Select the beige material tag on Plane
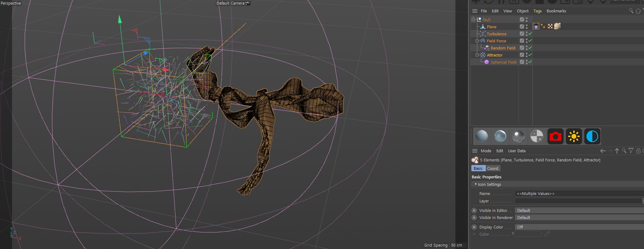 click(x=557, y=26)
